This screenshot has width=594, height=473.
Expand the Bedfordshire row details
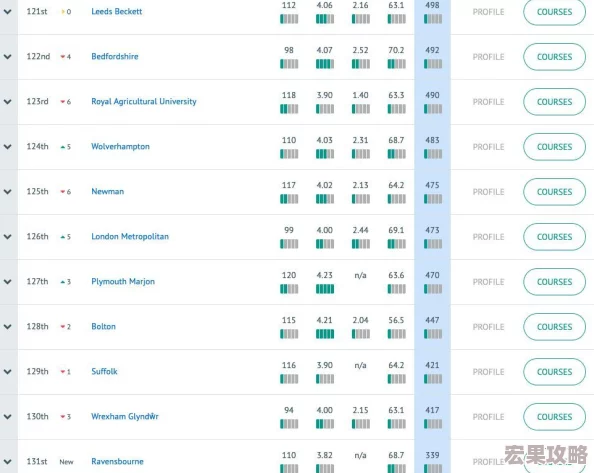8,57
